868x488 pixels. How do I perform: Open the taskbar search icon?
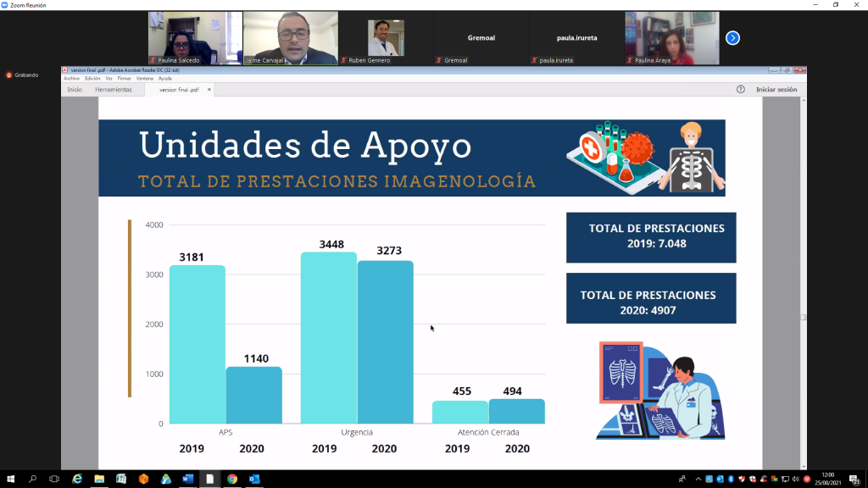coord(33,479)
